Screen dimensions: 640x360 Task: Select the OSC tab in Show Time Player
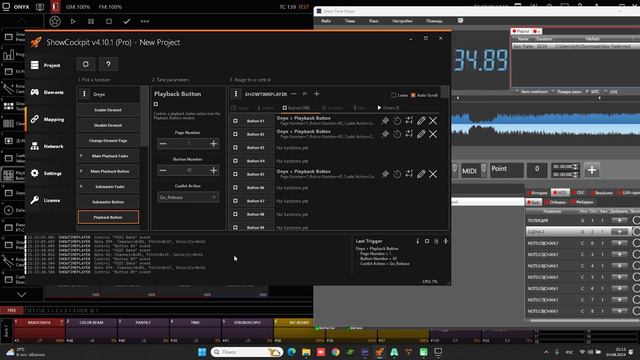[x=579, y=193]
